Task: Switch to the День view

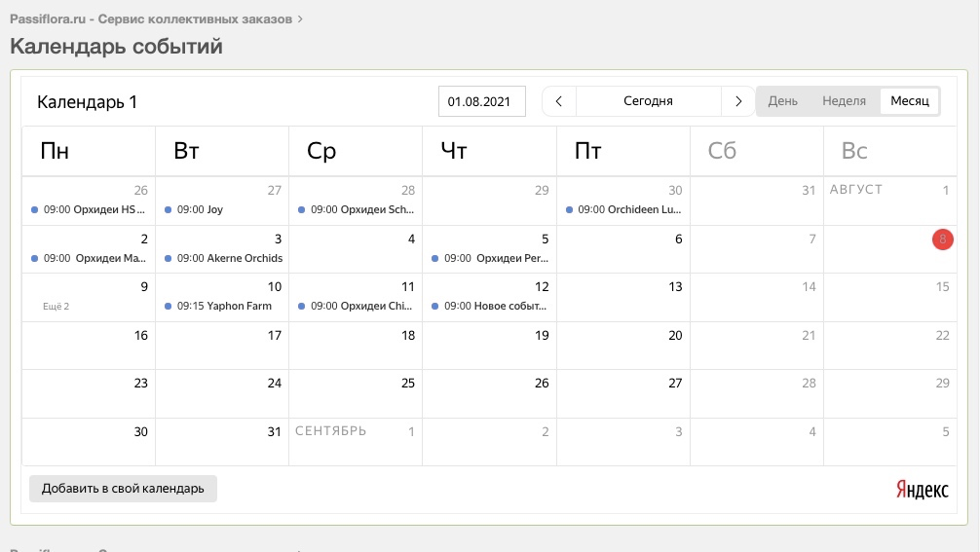Action: point(782,101)
